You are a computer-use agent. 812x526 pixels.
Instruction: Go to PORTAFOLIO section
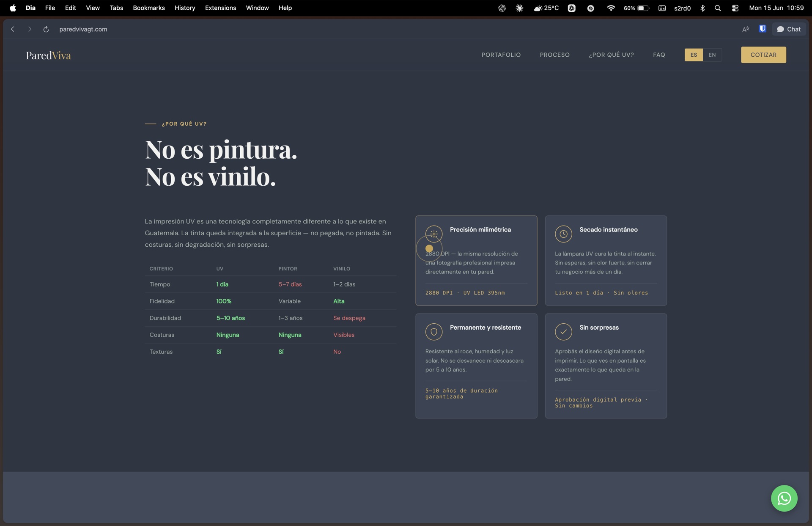[x=501, y=55]
